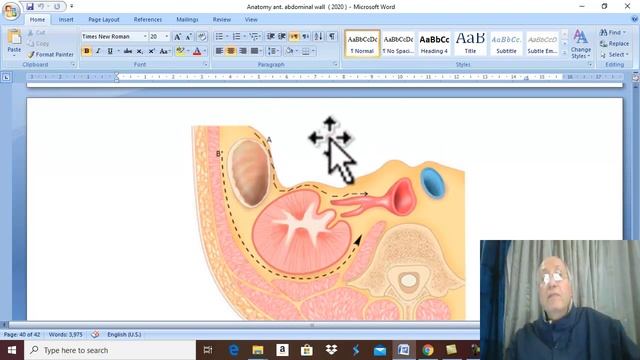Apply strikethrough formatting

pyautogui.click(x=128, y=51)
